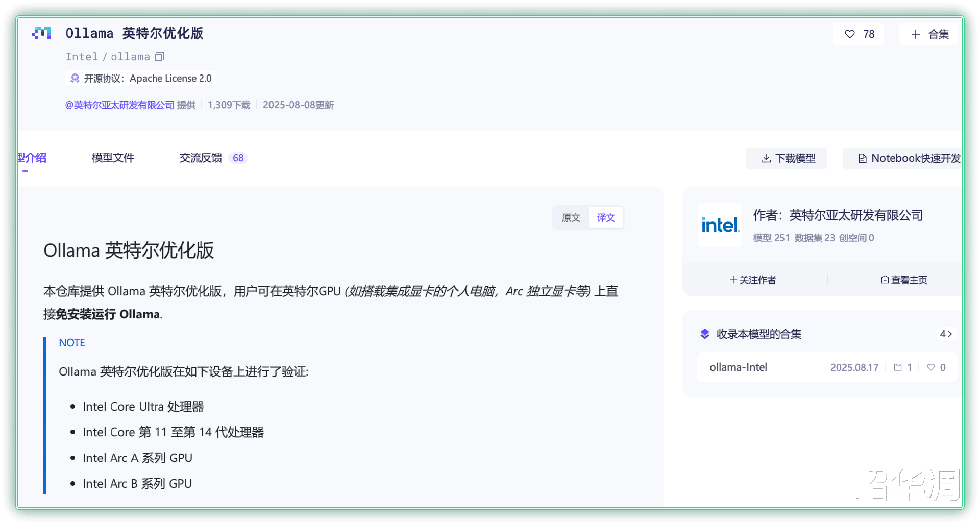Screen dimensions: 980x525
Task: Click the README heading Ollama 英特尔优化版
Action: pyautogui.click(x=129, y=251)
